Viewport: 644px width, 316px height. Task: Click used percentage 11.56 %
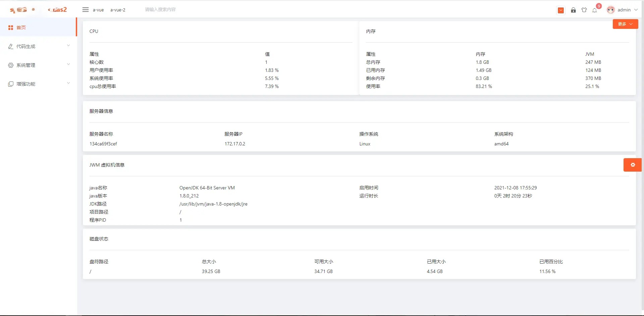547,271
